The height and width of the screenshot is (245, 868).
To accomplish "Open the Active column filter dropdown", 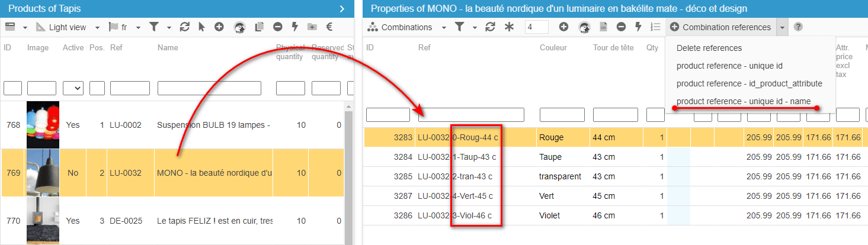I will tap(73, 88).
